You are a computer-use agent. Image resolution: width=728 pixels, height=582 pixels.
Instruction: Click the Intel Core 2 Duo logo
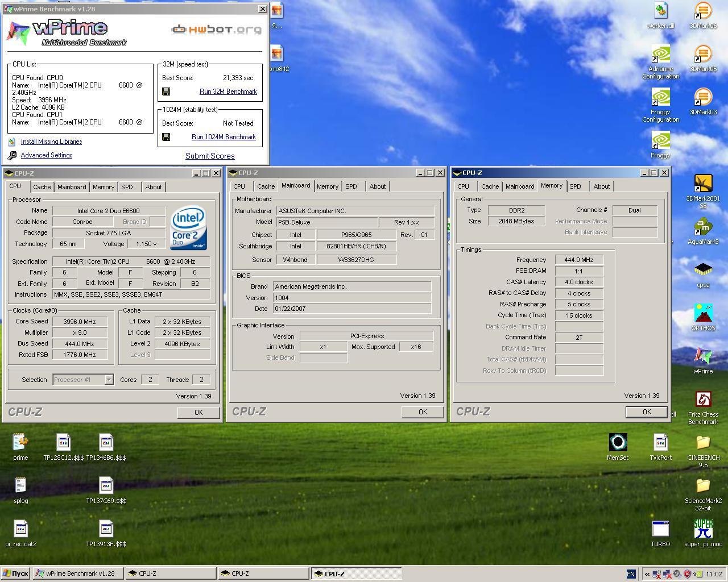189,227
